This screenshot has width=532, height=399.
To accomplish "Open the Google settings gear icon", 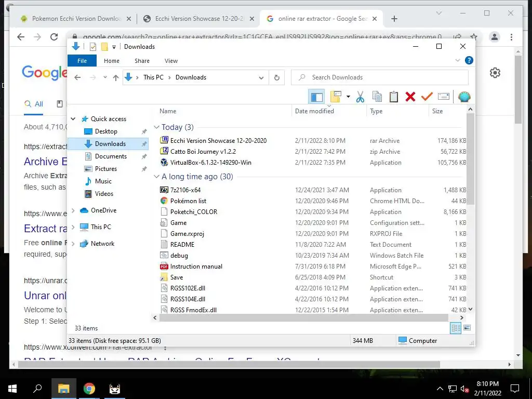I will 495,73.
